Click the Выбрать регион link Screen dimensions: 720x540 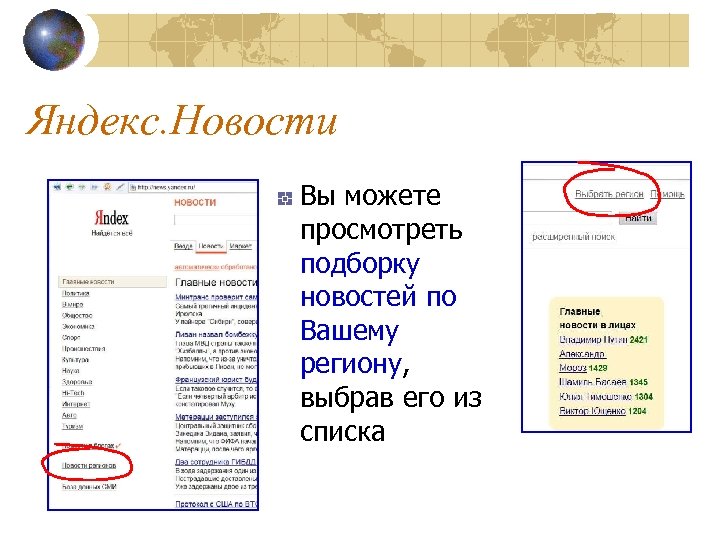[x=609, y=194]
